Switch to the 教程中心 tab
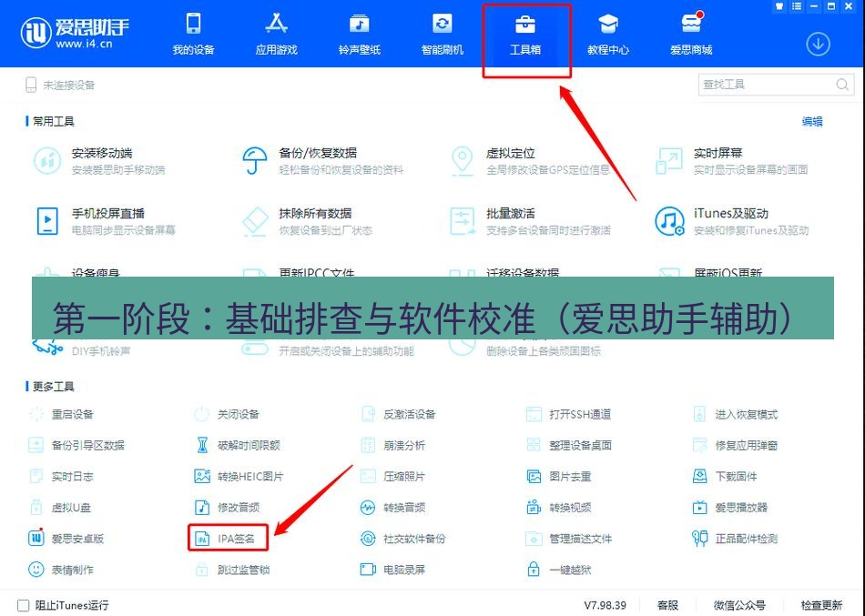865x616 pixels. 608,35
